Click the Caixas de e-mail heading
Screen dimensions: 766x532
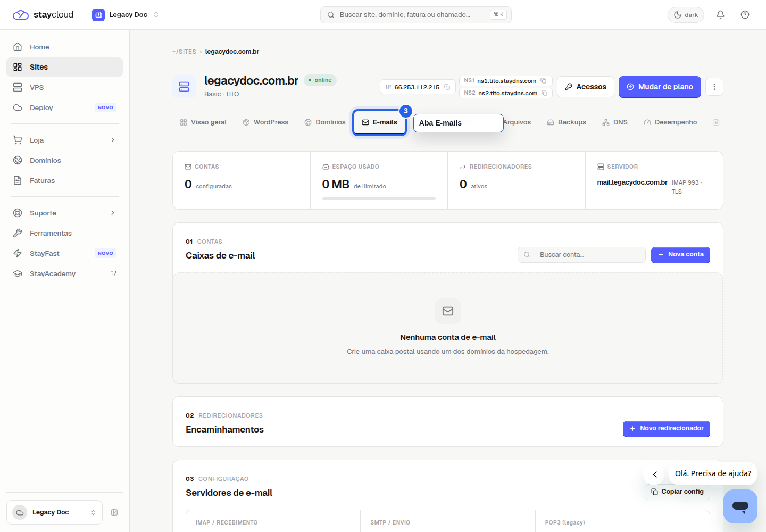(x=220, y=256)
